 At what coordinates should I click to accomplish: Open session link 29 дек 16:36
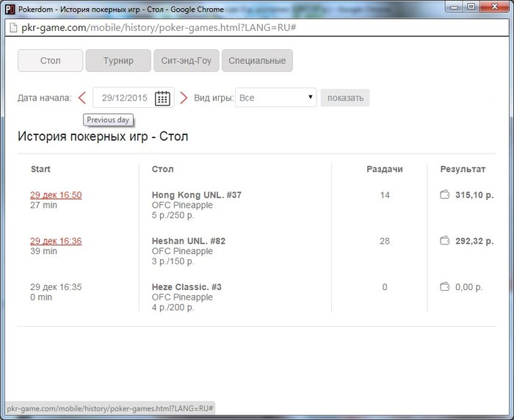(x=56, y=241)
